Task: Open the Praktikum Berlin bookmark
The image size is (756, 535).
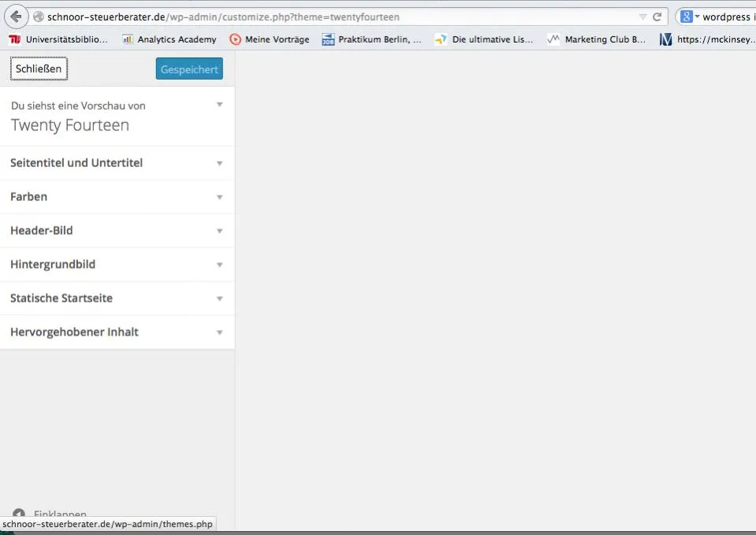Action: click(x=372, y=39)
